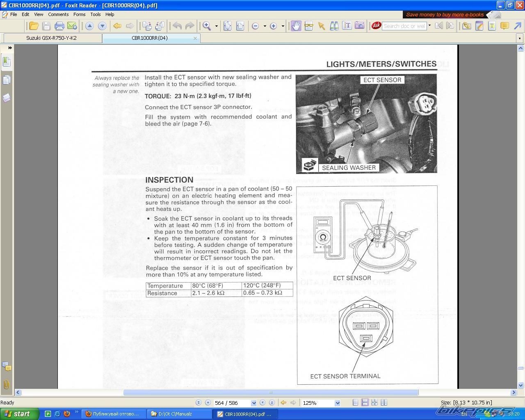
Task: Open the page number dropdown
Action: click(x=253, y=403)
